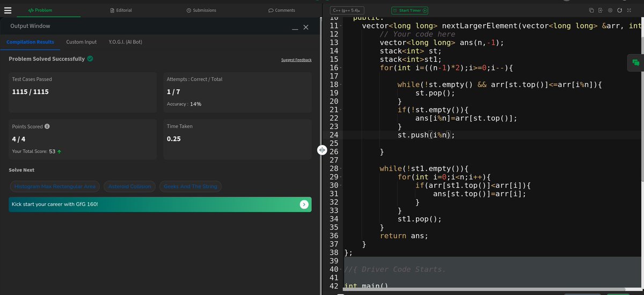644x295 pixels.
Task: Open the Submissions tab
Action: pos(201,10)
